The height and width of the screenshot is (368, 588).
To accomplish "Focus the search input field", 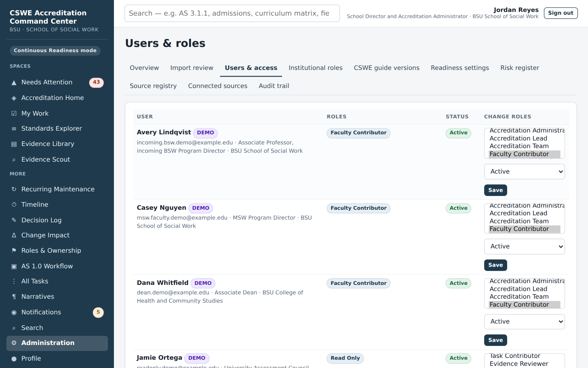I will pyautogui.click(x=232, y=13).
